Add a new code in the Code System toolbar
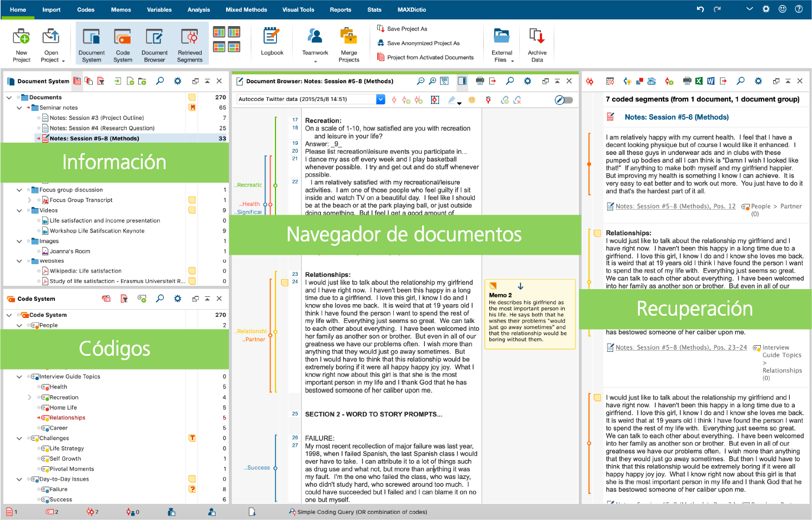Viewport: 812px width, 520px height. (142, 299)
